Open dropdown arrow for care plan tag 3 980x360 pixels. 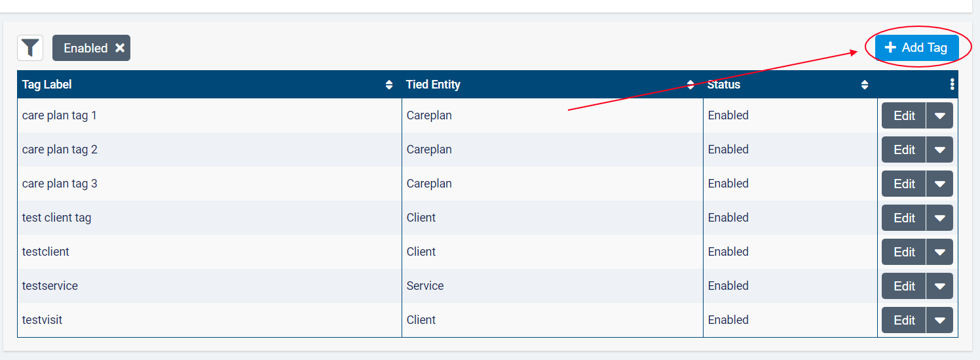(939, 184)
